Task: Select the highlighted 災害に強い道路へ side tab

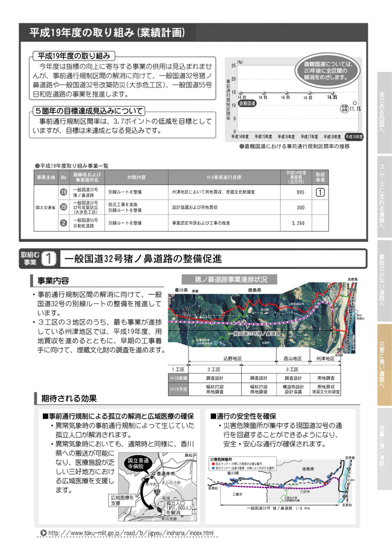Action: [x=384, y=365]
